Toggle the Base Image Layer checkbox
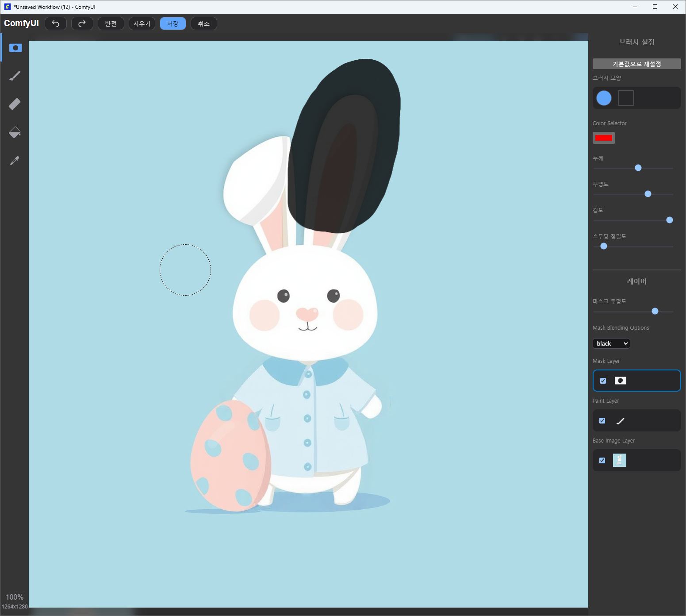Screen dimensions: 686x616 point(602,460)
